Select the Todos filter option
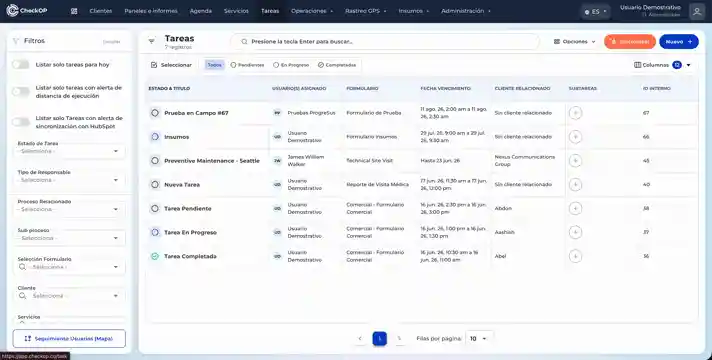The width and height of the screenshot is (712, 360). (x=214, y=65)
